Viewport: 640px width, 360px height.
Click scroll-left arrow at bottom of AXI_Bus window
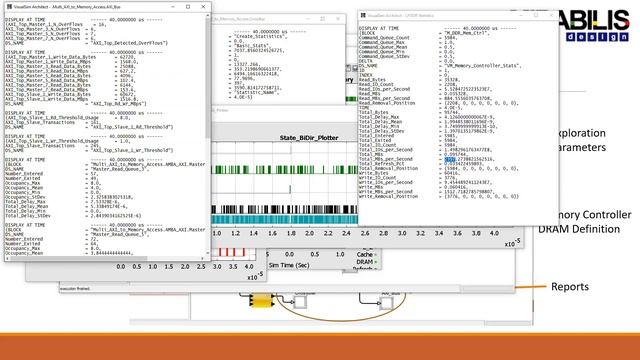tap(7, 258)
